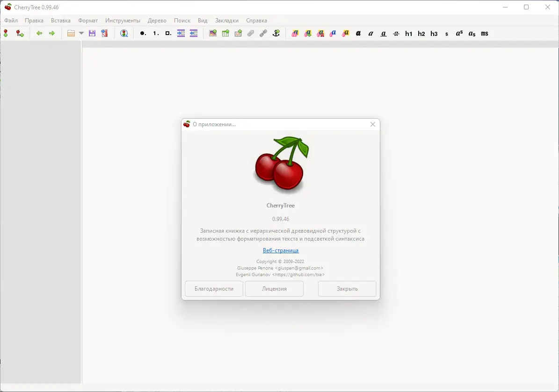
Task: Find in all nodes with cherry magnifier icon
Action: (124, 34)
